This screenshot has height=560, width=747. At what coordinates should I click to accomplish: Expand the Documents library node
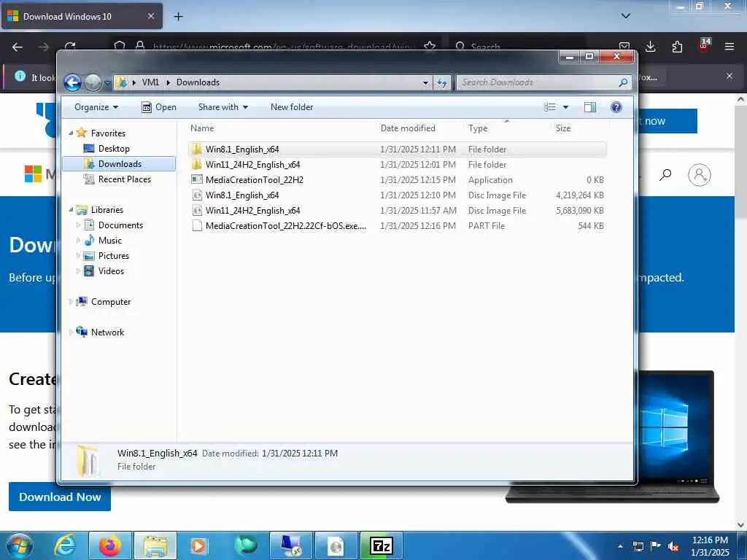click(78, 225)
